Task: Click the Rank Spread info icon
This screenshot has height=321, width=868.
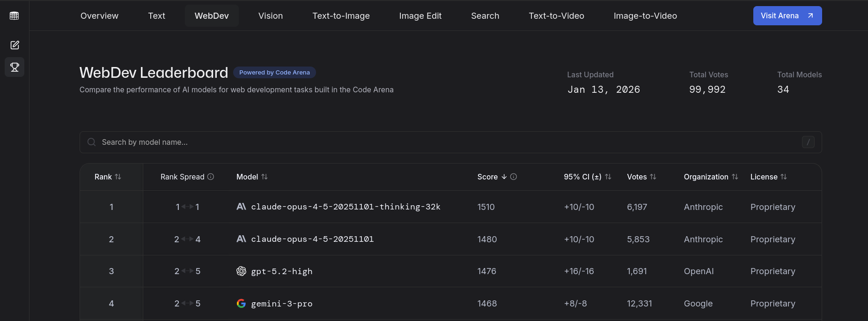Action: pyautogui.click(x=211, y=177)
